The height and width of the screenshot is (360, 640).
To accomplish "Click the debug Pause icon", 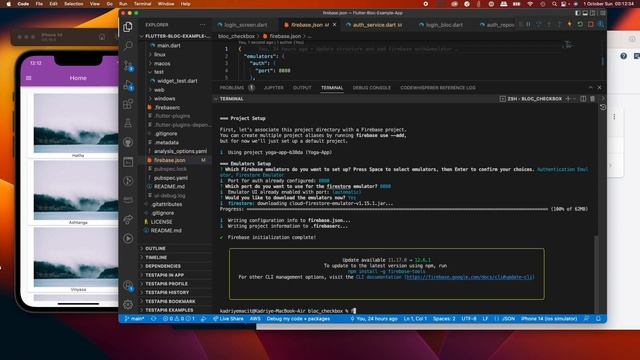I will point(528,24).
